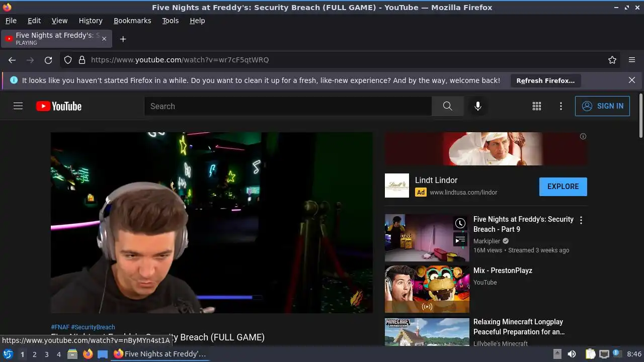The width and height of the screenshot is (644, 362).
Task: Click the 8:46 taskbar clock
Action: [x=634, y=354]
